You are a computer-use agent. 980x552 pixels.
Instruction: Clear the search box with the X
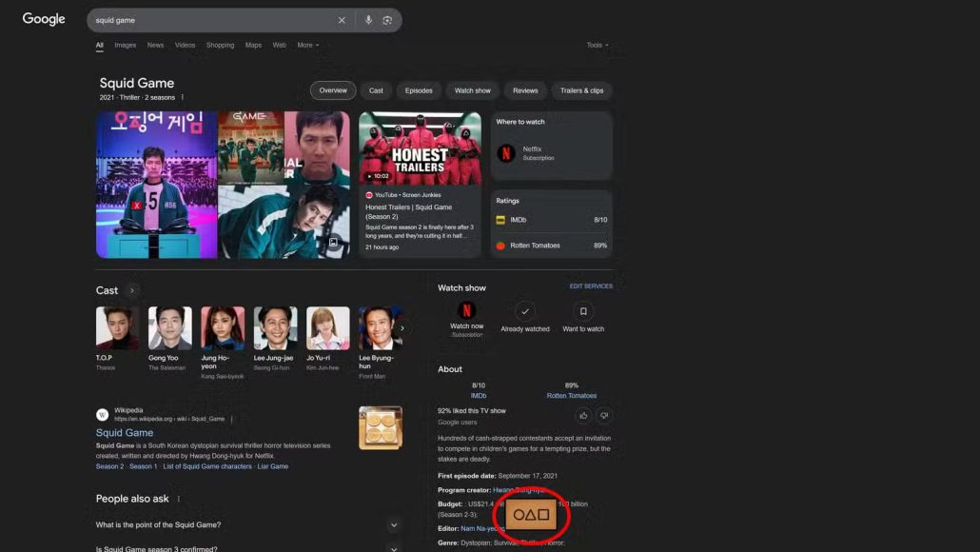(x=342, y=20)
